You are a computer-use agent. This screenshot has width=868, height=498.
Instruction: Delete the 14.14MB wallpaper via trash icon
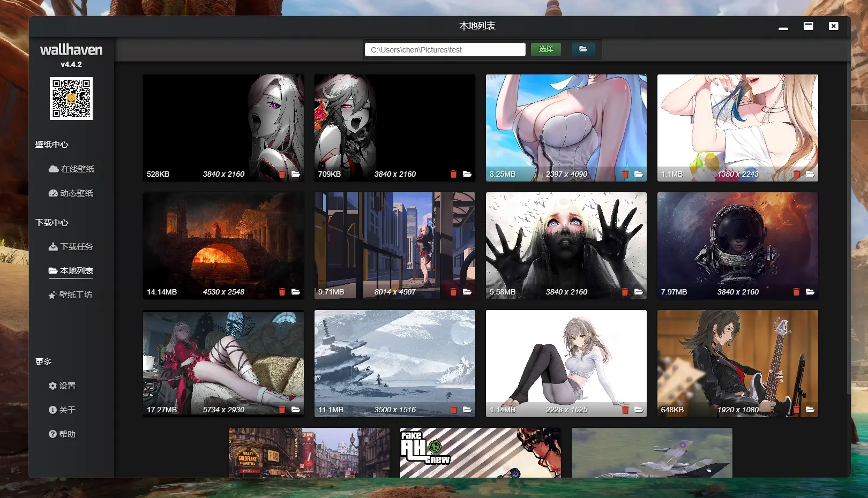coord(282,292)
